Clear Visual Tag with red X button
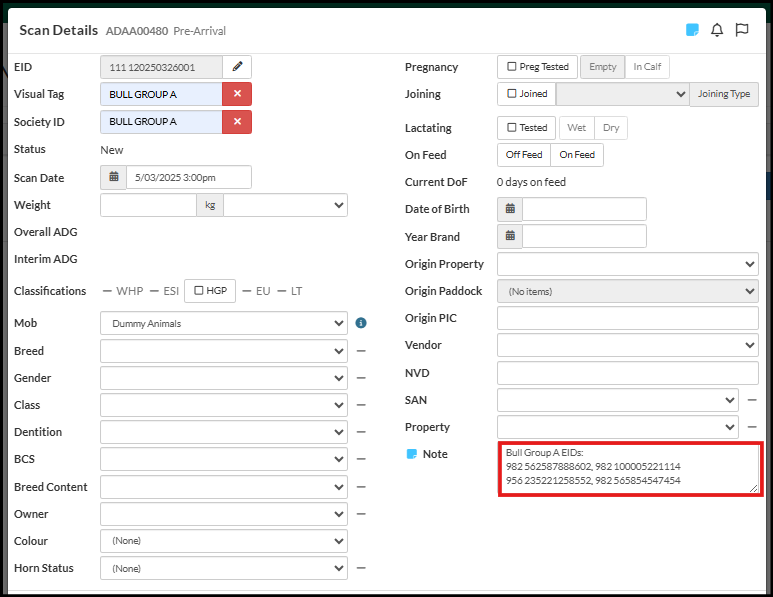 point(237,94)
